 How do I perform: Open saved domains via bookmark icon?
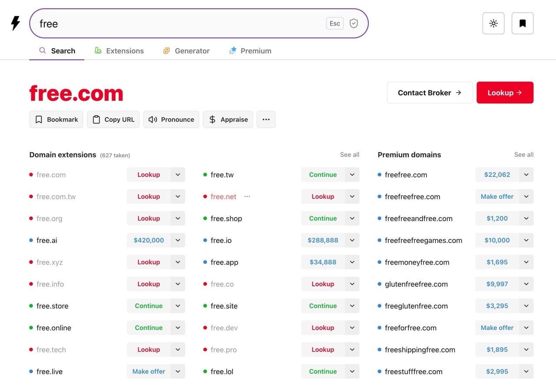tap(522, 23)
